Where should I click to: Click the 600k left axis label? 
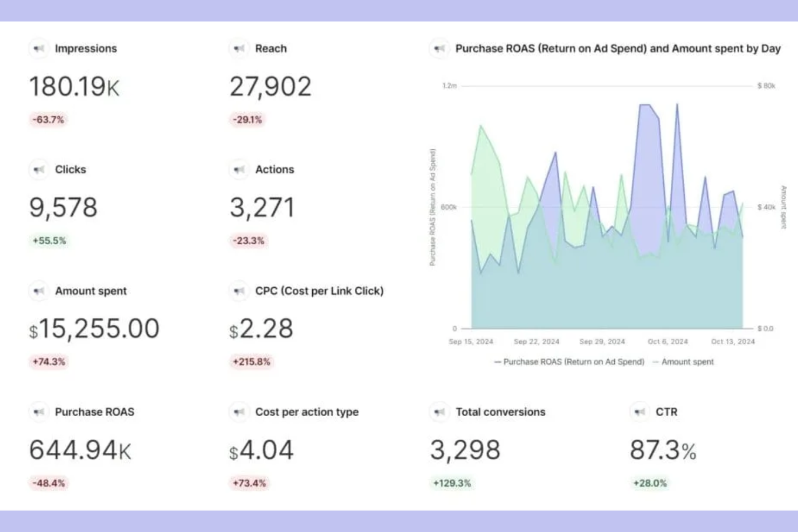449,207
